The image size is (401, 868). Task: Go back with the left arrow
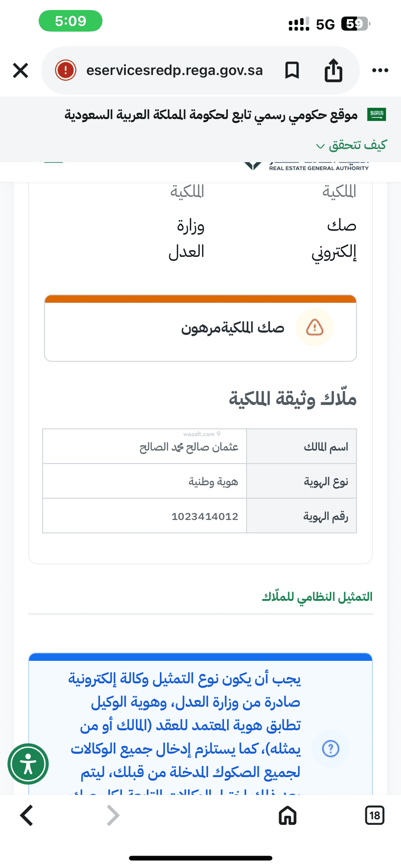(27, 815)
